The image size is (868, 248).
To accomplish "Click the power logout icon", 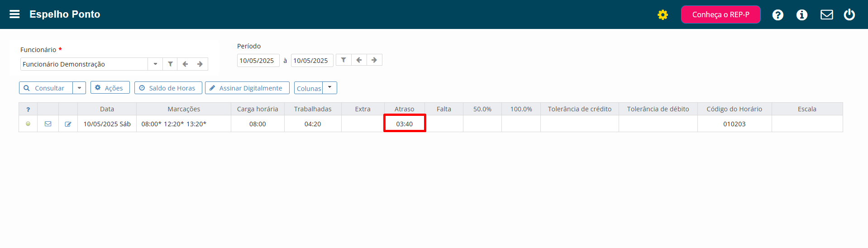I will [849, 15].
